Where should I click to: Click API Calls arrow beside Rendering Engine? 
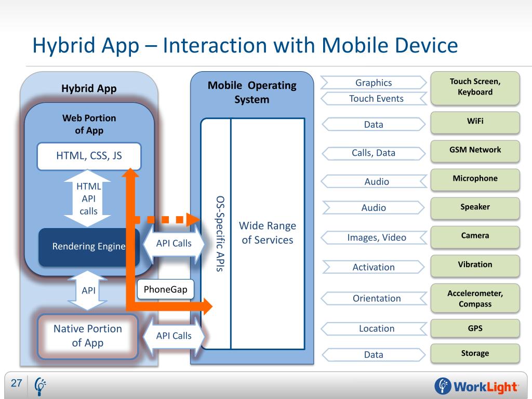point(174,243)
